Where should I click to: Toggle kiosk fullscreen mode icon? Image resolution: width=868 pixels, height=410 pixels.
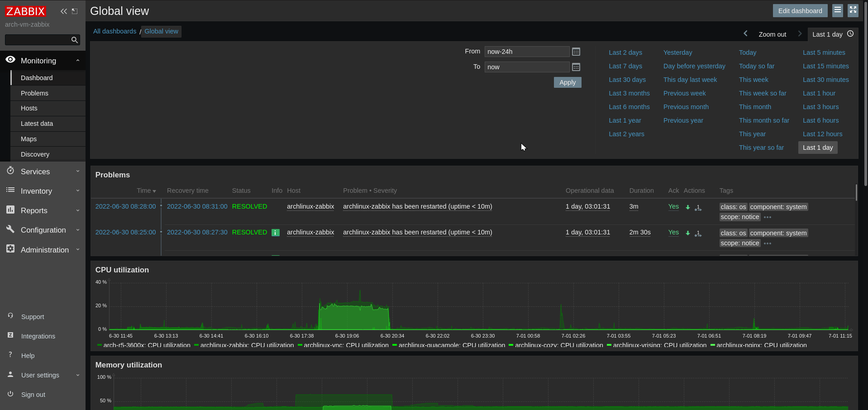(x=853, y=10)
